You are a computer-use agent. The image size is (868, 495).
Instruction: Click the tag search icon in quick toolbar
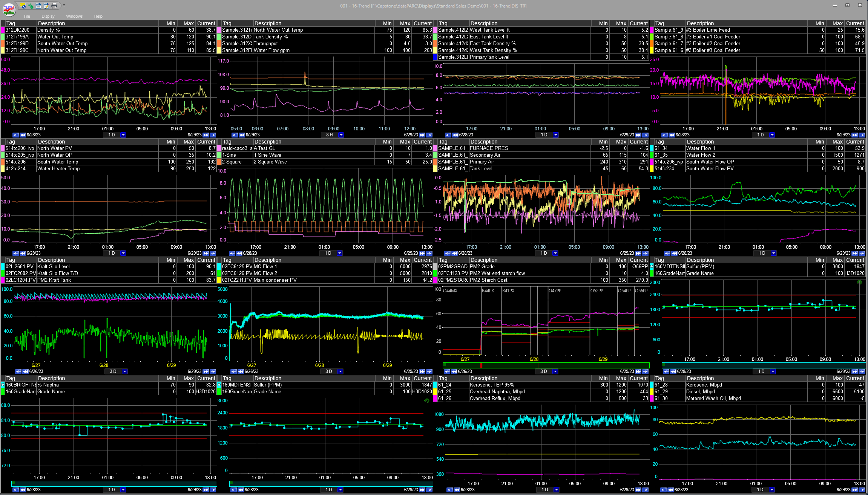[x=23, y=6]
